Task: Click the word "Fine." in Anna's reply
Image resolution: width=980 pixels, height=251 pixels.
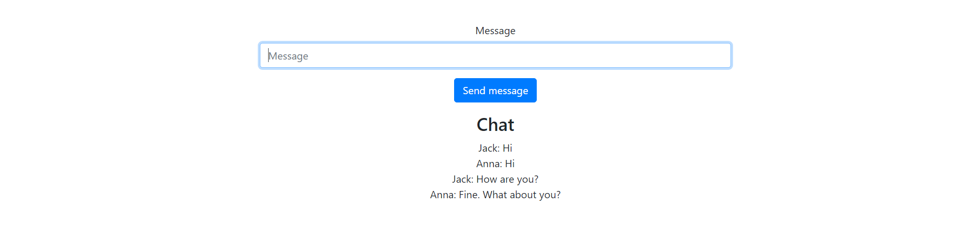Action: point(469,195)
